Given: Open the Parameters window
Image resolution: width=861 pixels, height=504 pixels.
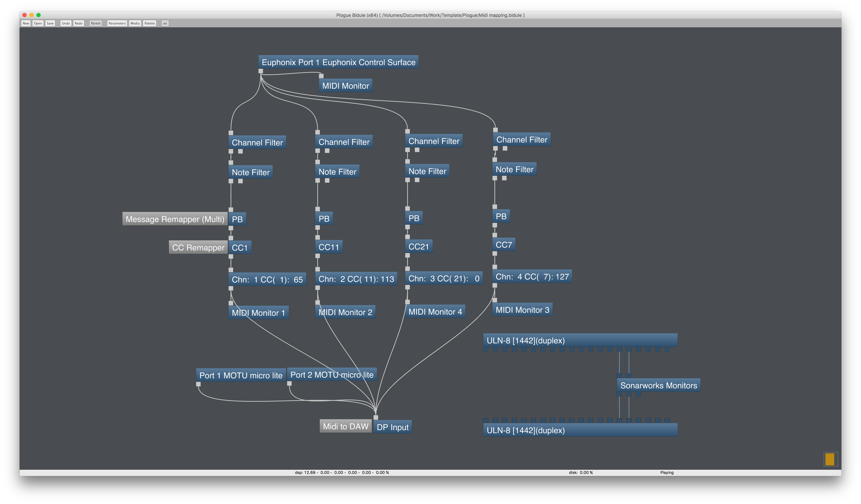Looking at the screenshot, I should pos(117,23).
